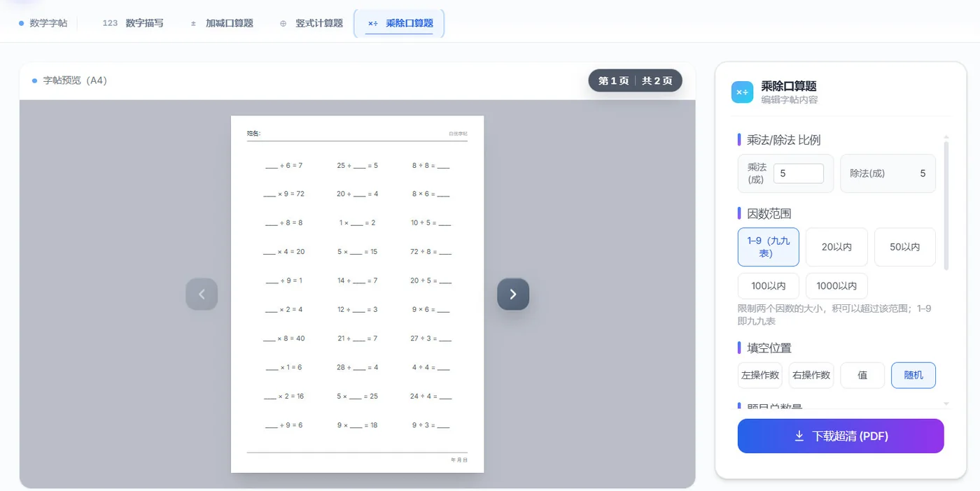Viewport: 980px width, 491px height.
Task: Go to next preview page arrow
Action: [x=513, y=294]
